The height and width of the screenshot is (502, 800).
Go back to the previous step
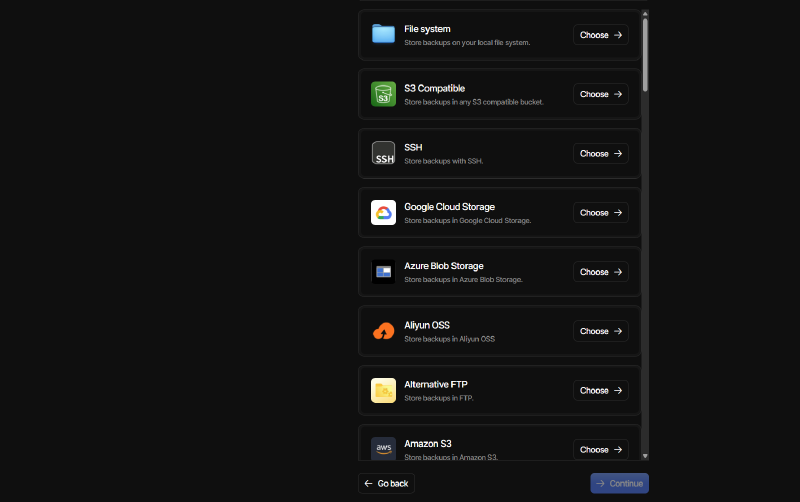(x=386, y=483)
